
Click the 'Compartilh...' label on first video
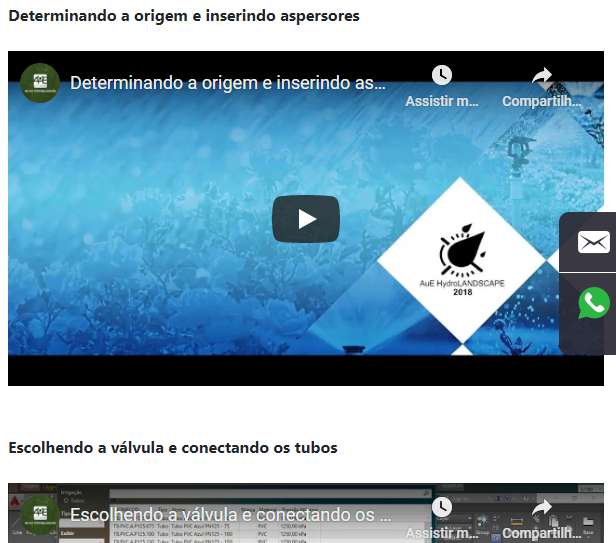[541, 101]
